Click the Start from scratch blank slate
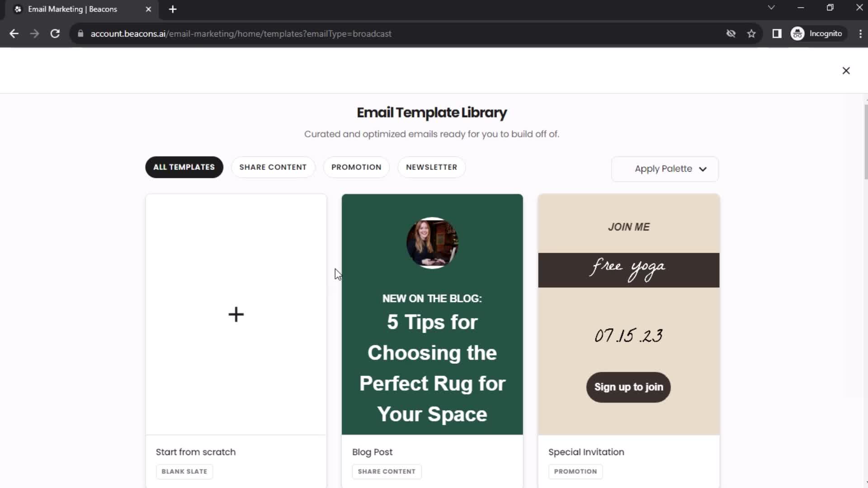Screen dimensions: 868x488 click(x=236, y=314)
